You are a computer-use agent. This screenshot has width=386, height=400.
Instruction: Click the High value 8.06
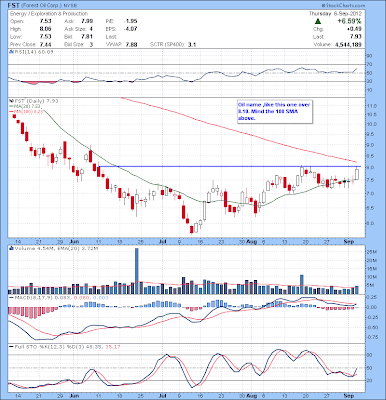45,29
